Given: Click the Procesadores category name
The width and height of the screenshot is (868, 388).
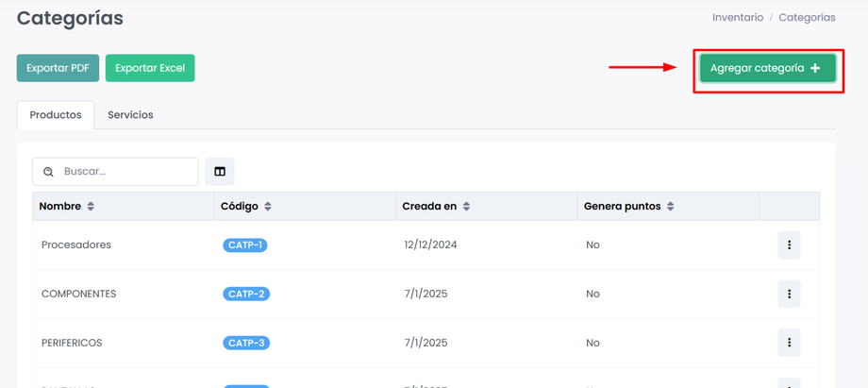Looking at the screenshot, I should tap(76, 245).
